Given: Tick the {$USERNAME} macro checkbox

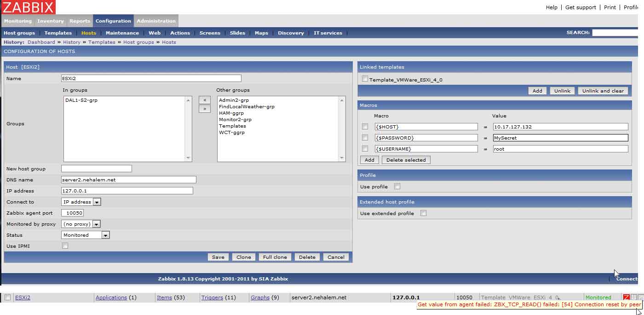Looking at the screenshot, I should 365,149.
